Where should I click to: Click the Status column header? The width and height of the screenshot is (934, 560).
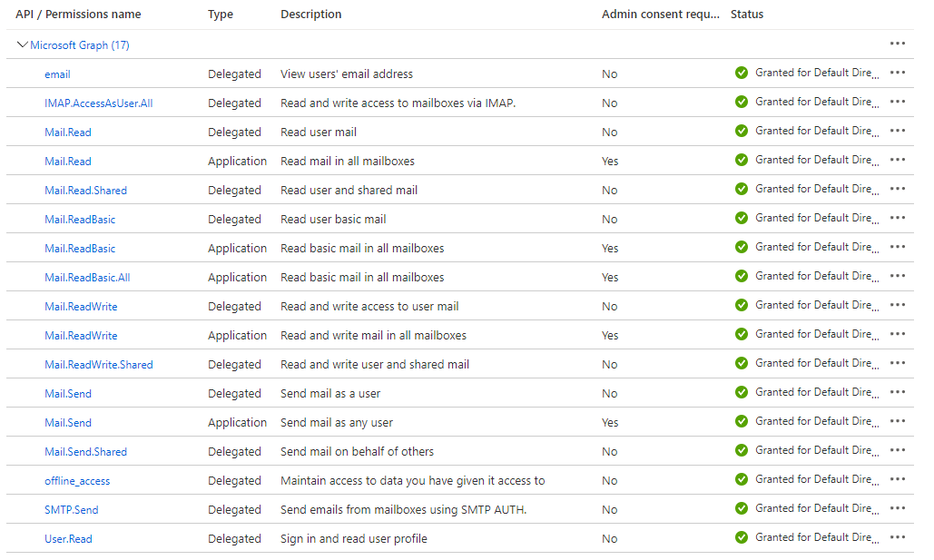pyautogui.click(x=748, y=14)
